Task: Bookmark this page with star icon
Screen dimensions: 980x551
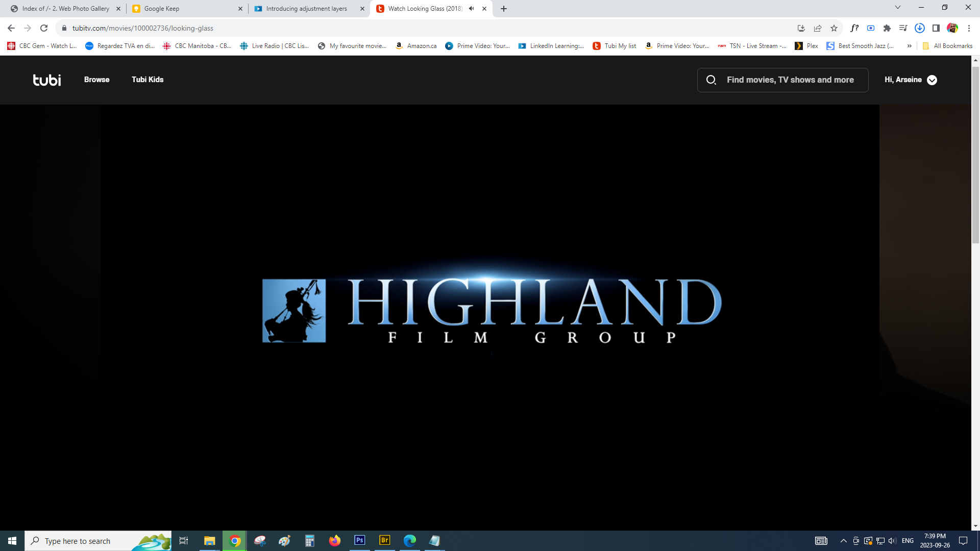Action: [834, 28]
